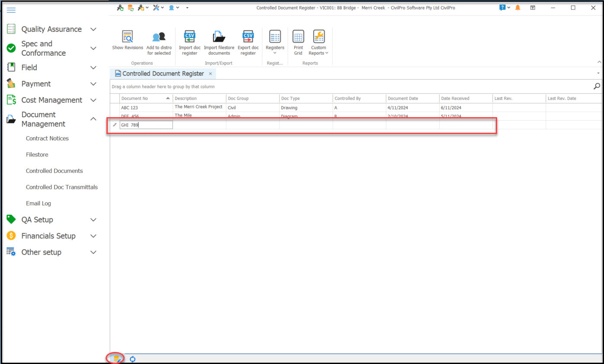The width and height of the screenshot is (604, 364).
Task: Click the Description cell in the new row
Action: [199, 125]
